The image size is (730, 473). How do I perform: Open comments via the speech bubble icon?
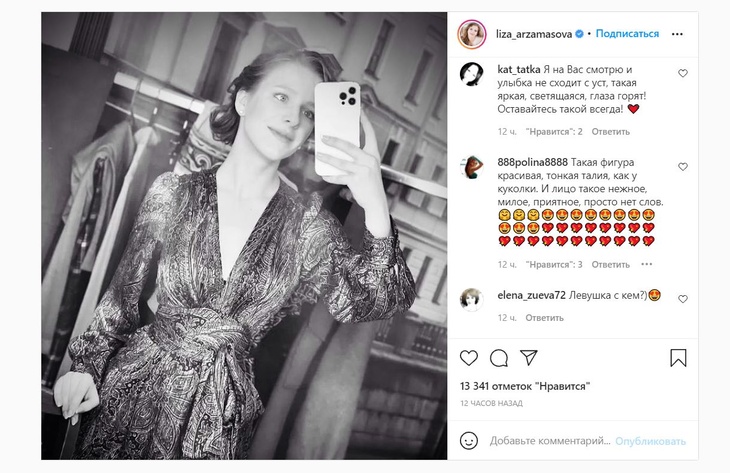(499, 357)
